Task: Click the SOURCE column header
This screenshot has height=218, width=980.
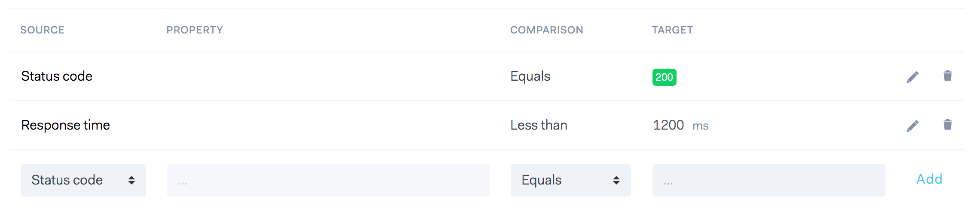Action: 42,30
